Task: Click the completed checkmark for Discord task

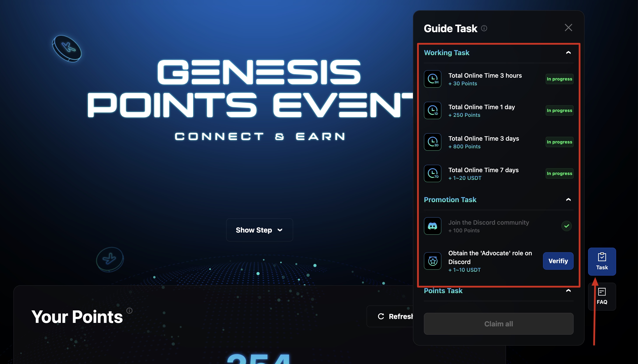Action: coord(567,226)
